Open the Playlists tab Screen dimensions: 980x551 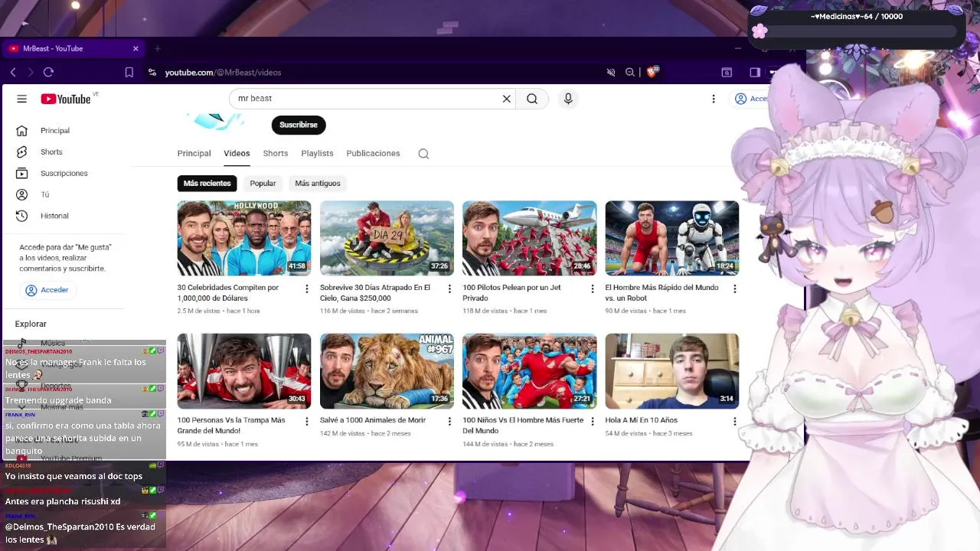(x=317, y=154)
